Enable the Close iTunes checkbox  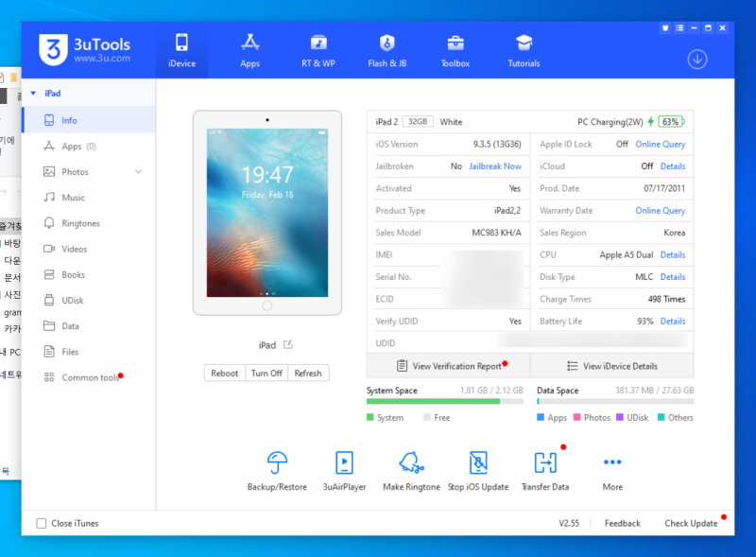point(41,523)
